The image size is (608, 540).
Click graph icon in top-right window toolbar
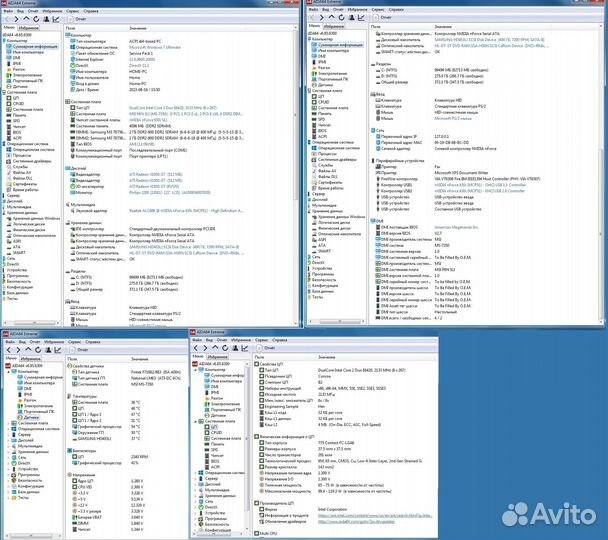pos(361,17)
